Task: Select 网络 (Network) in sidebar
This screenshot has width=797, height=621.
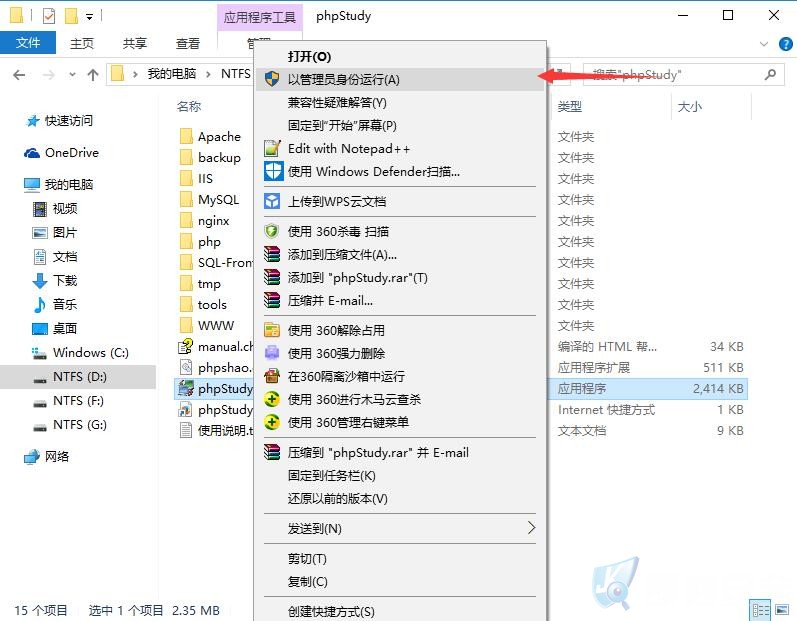Action: click(47, 456)
